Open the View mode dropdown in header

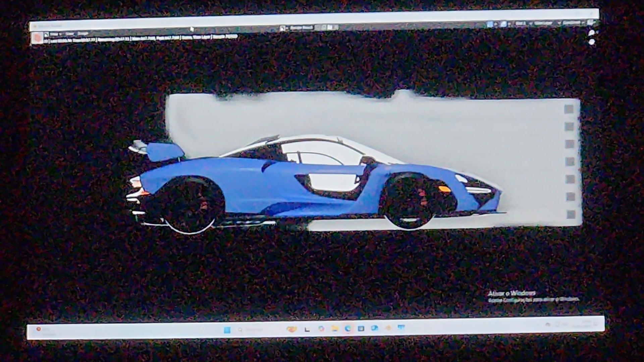tap(54, 34)
